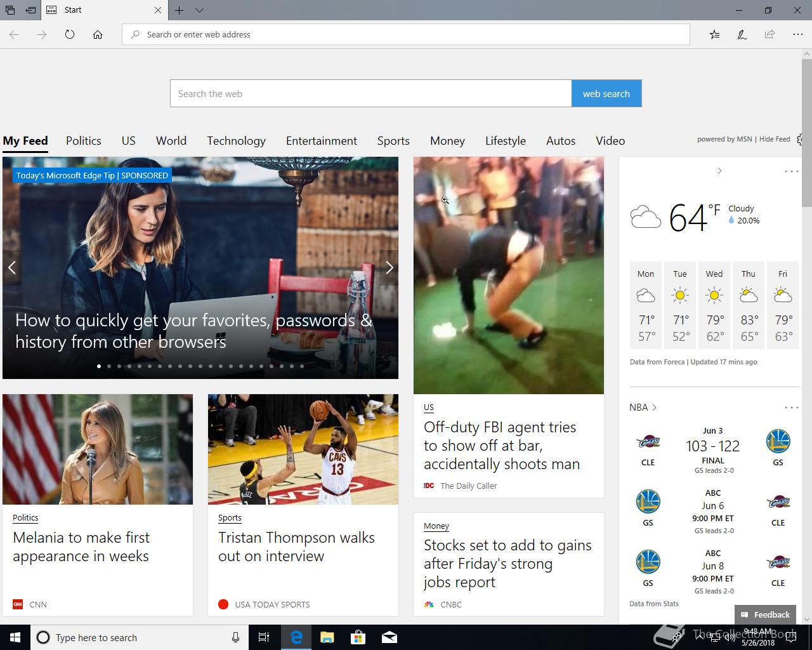
Task: Click Melania article photo
Action: coord(98,449)
